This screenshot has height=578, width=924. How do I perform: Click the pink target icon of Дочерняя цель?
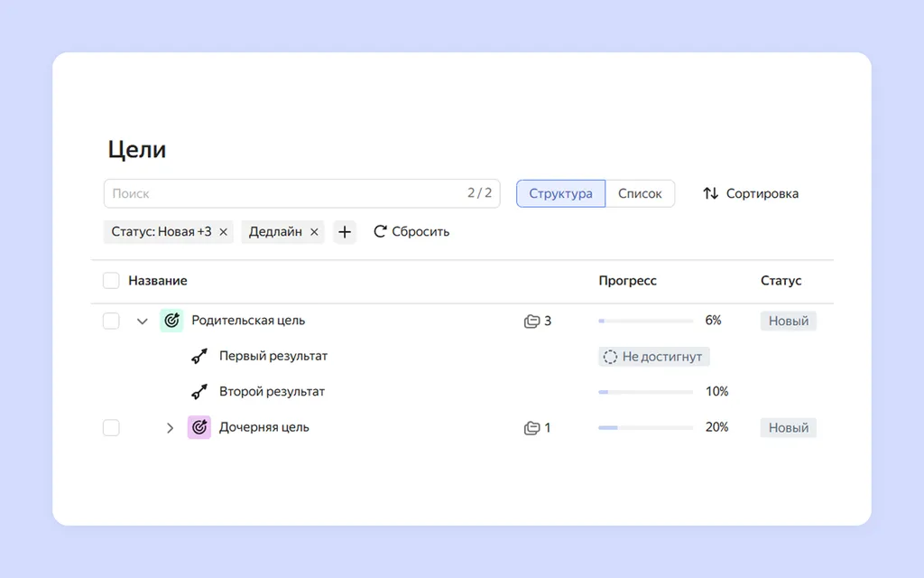(x=199, y=427)
